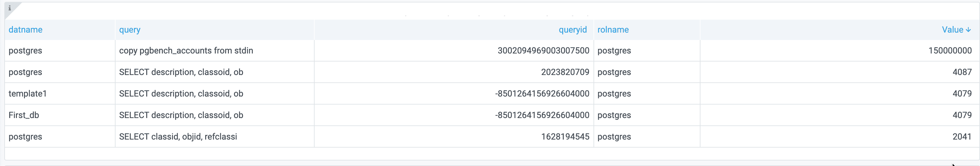The height and width of the screenshot is (166, 980).
Task: Click queryid 1628194545 cell
Action: click(565, 137)
